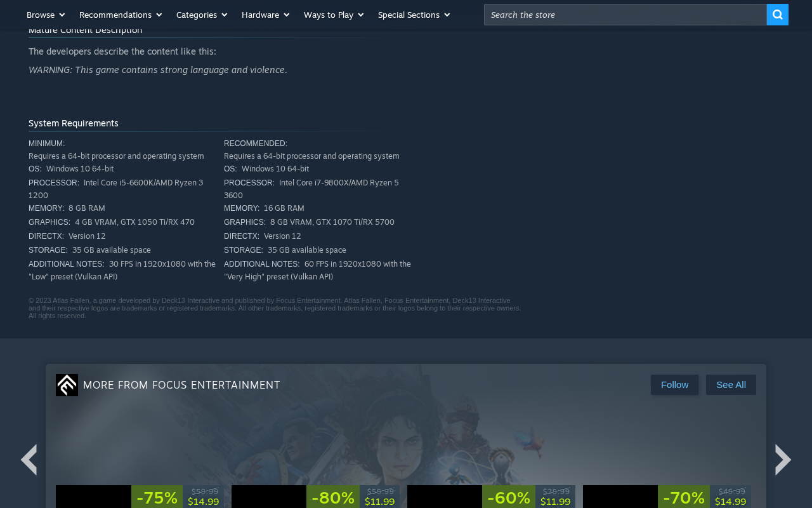The image size is (812, 508).
Task: Follow Focus Entertainment publisher
Action: click(x=674, y=385)
